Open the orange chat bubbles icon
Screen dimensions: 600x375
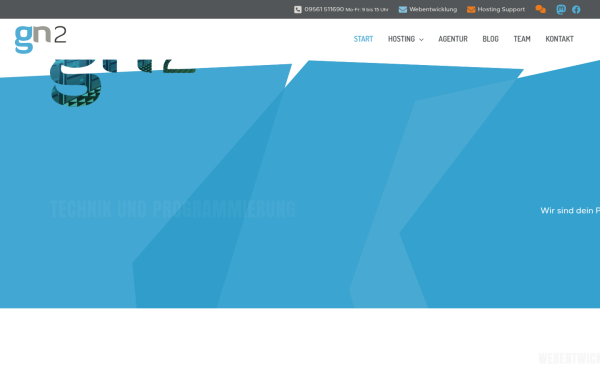(540, 9)
